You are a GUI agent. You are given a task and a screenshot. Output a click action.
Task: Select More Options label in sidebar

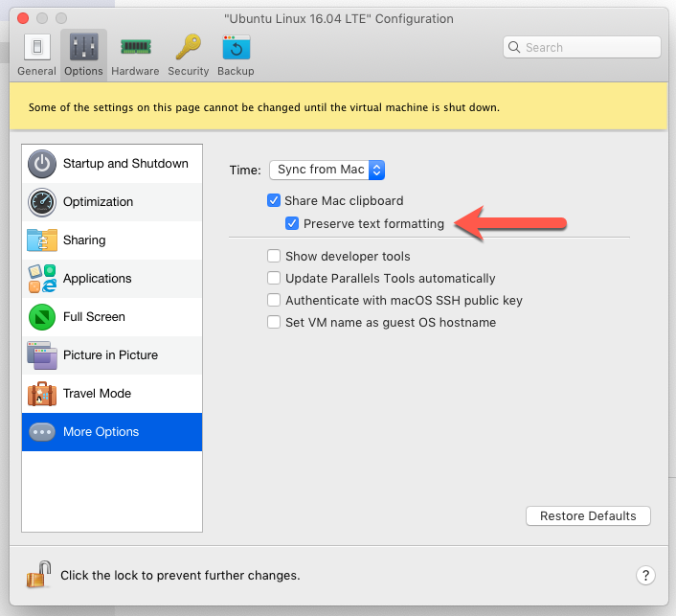(x=101, y=432)
